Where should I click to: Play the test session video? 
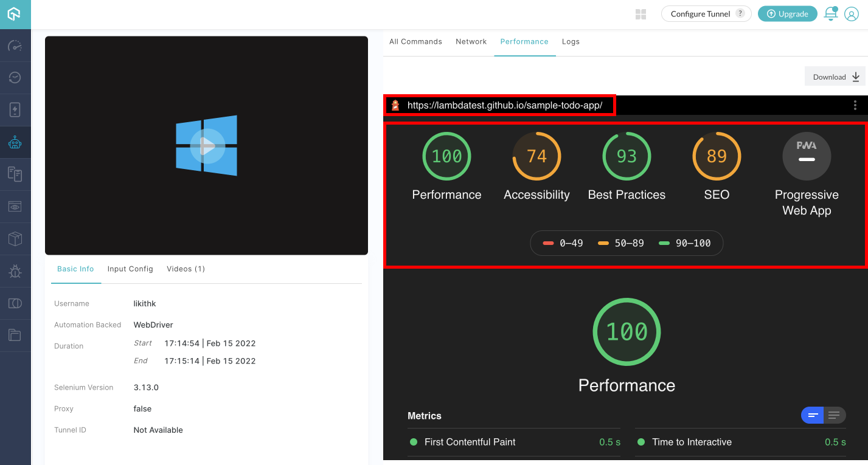(207, 146)
